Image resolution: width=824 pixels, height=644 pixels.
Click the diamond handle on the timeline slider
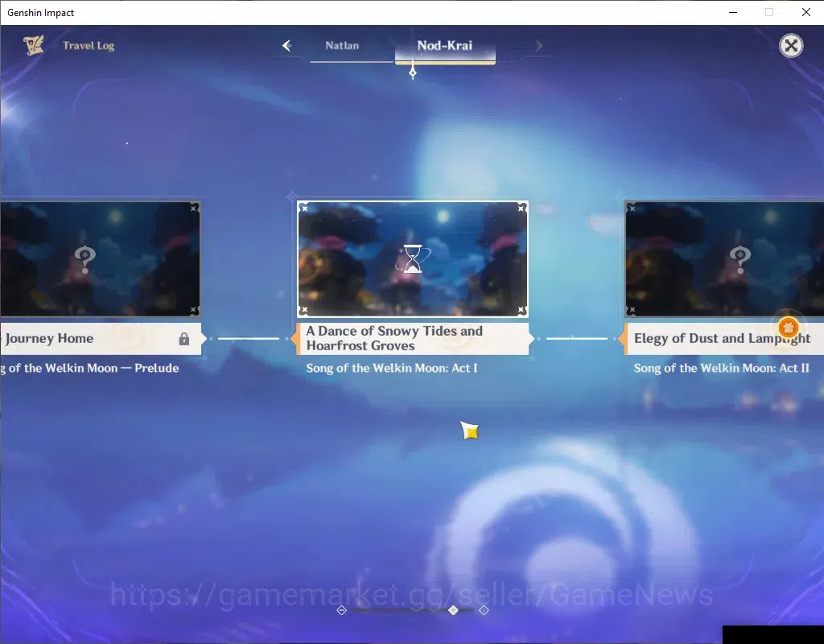[x=453, y=610]
